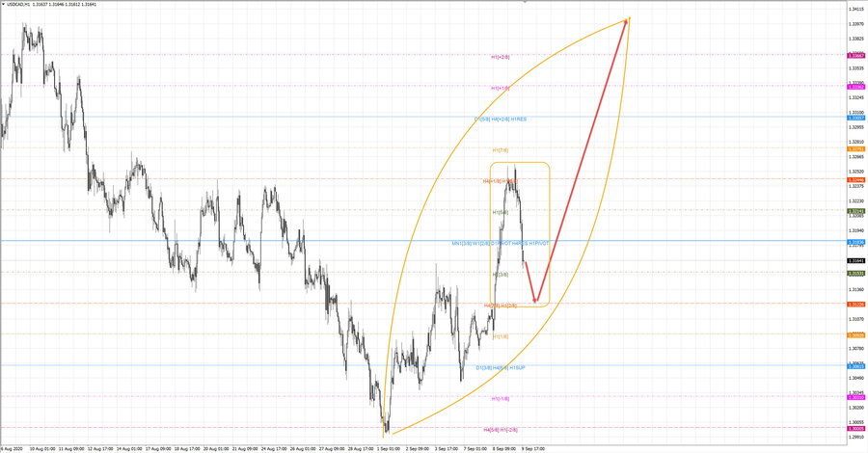
Task: Click the 1.30005 bottom price tag
Action: (857, 428)
